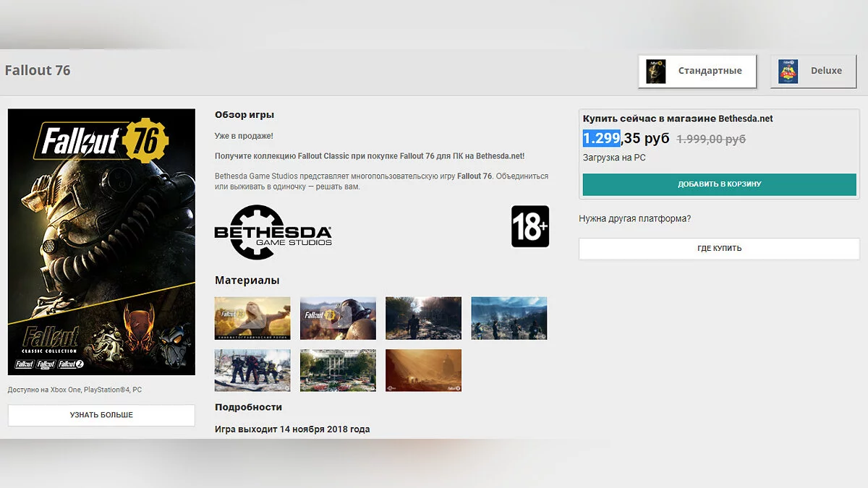The image size is (868, 488).
Task: Click the УЗНАТЬ БОЛЬШЕ button
Action: coord(101,415)
